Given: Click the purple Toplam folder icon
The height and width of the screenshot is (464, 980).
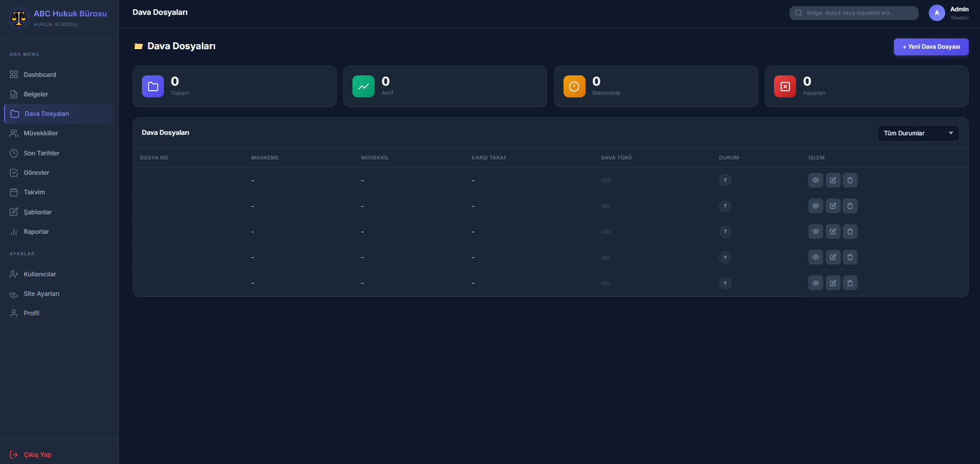Looking at the screenshot, I should click(153, 86).
